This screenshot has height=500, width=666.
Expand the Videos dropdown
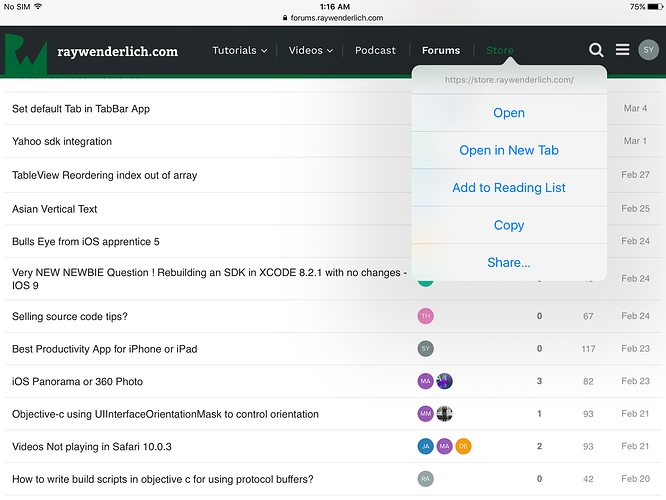tap(311, 50)
